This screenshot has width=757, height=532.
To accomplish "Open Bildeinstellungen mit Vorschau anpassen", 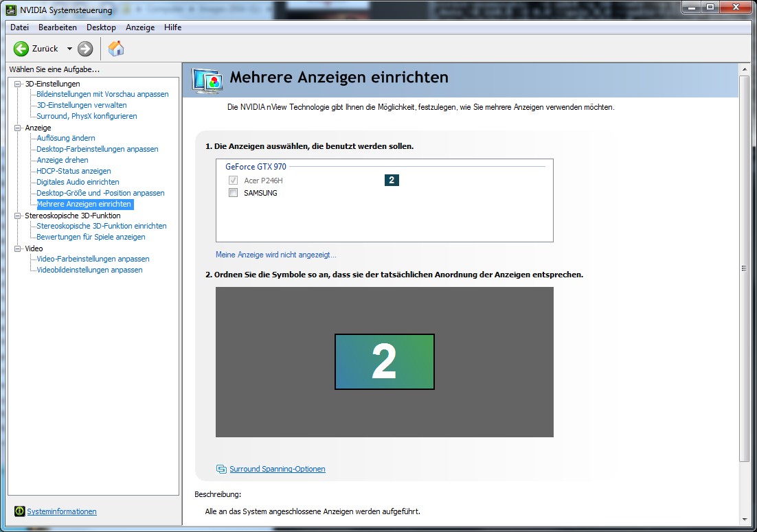I will point(102,94).
